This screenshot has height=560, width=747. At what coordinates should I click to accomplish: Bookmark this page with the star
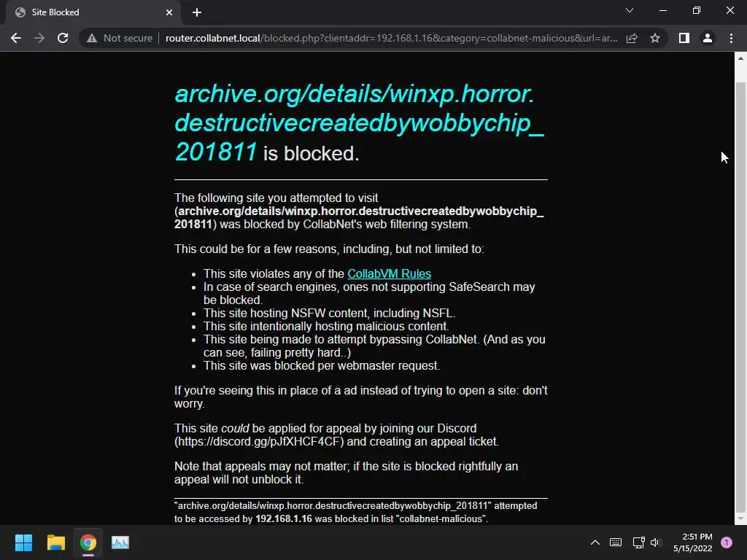(x=655, y=38)
